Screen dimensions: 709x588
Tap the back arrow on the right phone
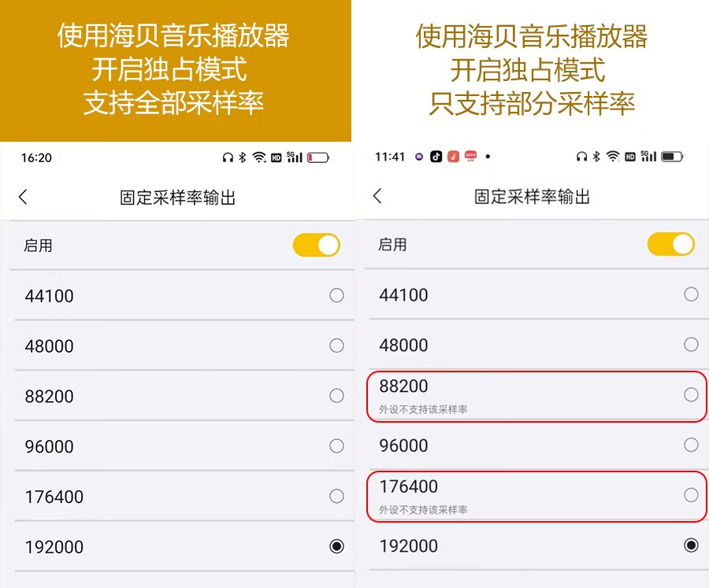tap(377, 196)
